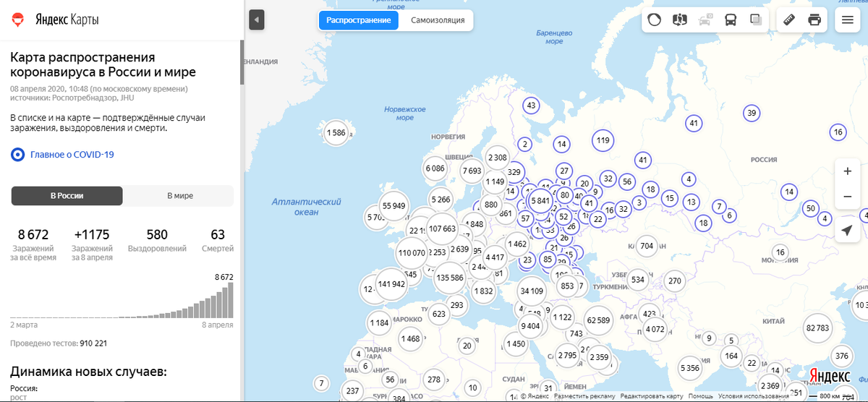Image resolution: width=868 pixels, height=402 pixels.
Task: Click the 1 832 marker in Greece
Action: pos(483,291)
